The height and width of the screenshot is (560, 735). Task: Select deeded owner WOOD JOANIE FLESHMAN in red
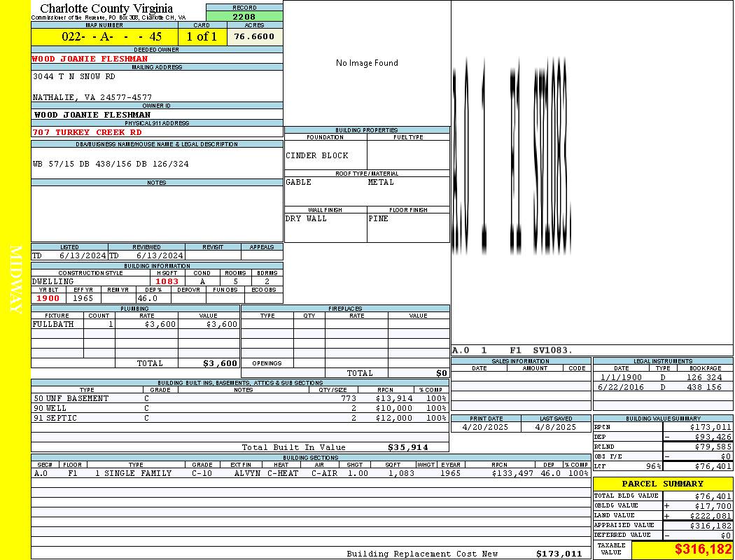[90, 59]
